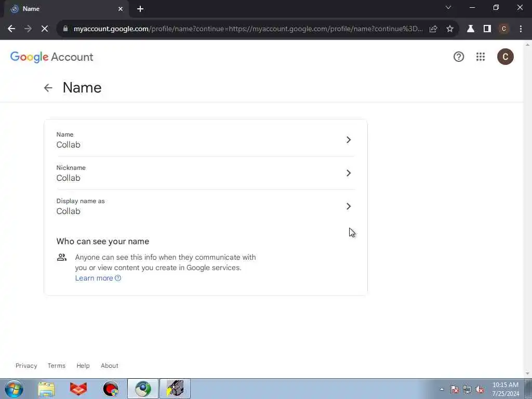This screenshot has height=399, width=532.
Task: Open the Privacy footer link
Action: click(x=26, y=365)
